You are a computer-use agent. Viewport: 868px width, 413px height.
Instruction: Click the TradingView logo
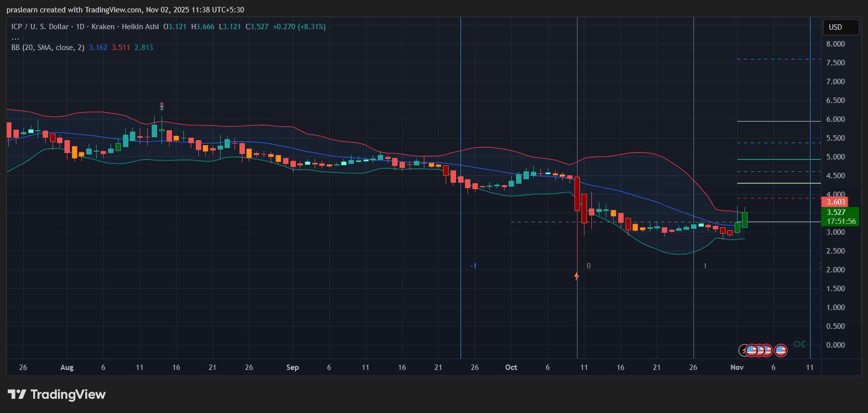[57, 395]
